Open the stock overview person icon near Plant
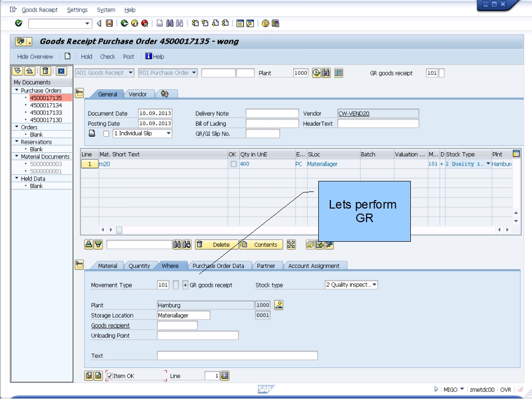Screen dimensions: 532x399 [x=278, y=304]
